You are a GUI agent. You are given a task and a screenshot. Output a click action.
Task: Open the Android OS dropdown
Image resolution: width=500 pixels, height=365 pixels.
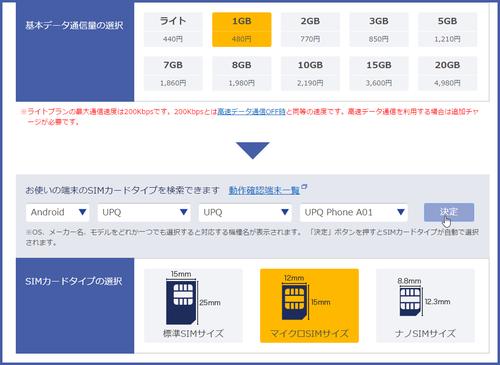point(58,212)
